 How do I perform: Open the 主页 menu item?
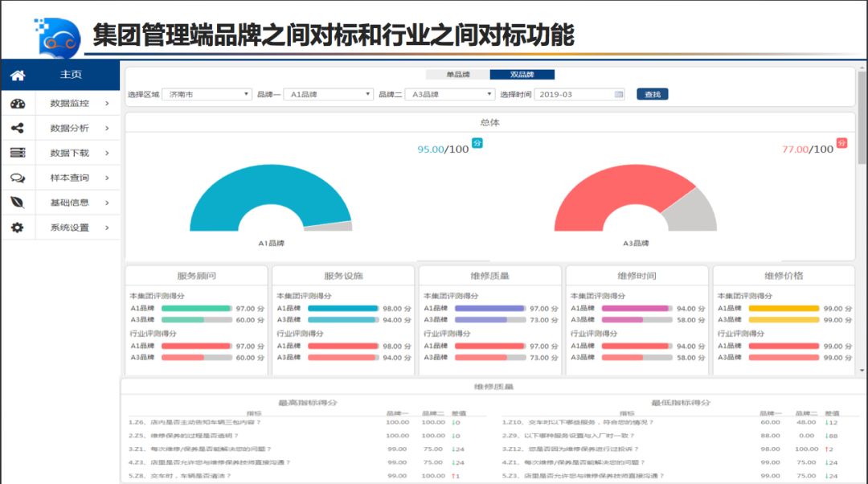pos(71,75)
